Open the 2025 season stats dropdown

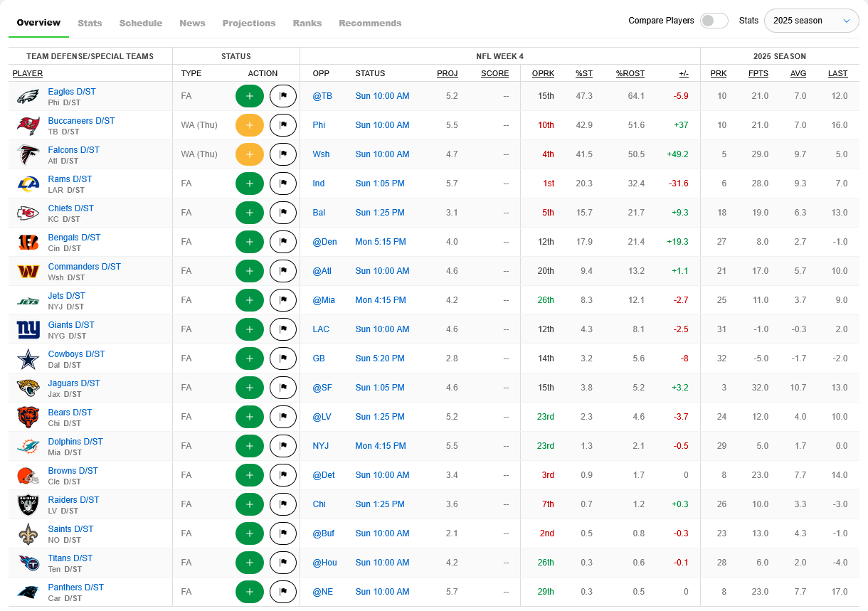pos(812,21)
